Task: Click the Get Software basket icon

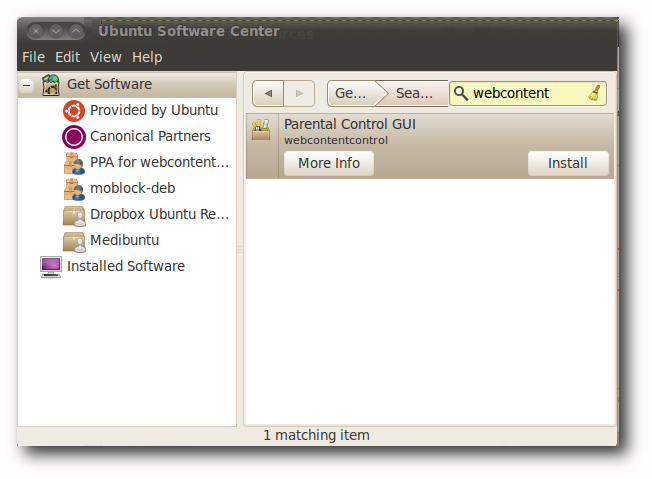Action: pyautogui.click(x=51, y=85)
